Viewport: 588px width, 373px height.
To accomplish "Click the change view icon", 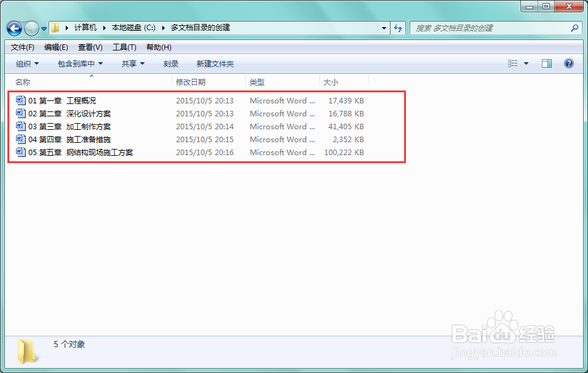I will tap(513, 63).
